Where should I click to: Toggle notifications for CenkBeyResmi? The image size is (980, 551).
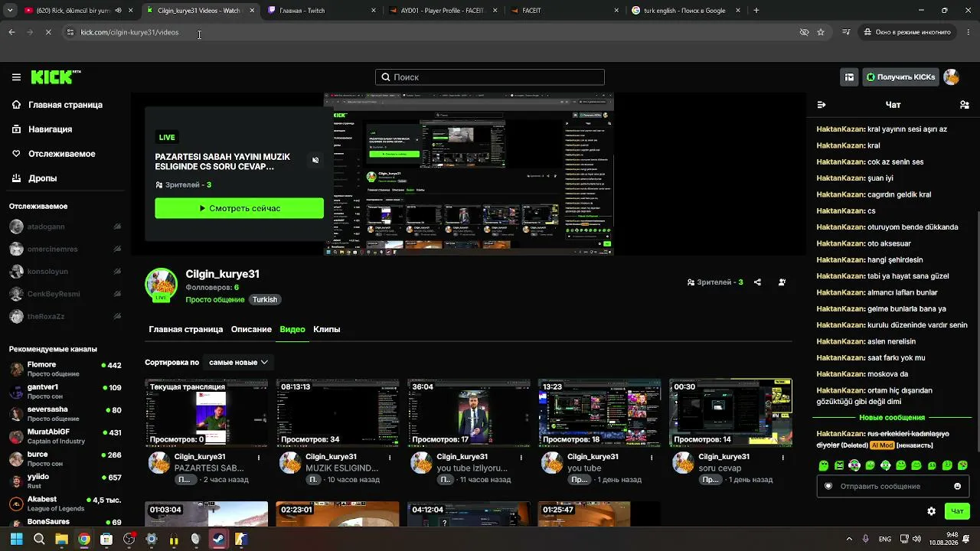117,294
